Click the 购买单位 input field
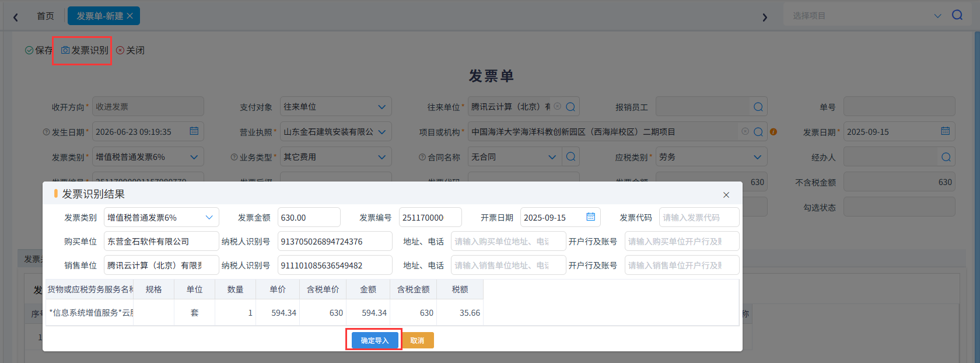The image size is (980, 363). (162, 241)
